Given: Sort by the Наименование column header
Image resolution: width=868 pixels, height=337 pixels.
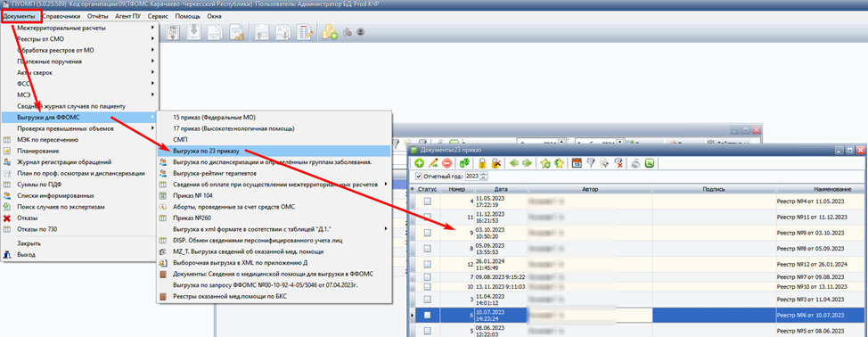Looking at the screenshot, I should point(821,189).
